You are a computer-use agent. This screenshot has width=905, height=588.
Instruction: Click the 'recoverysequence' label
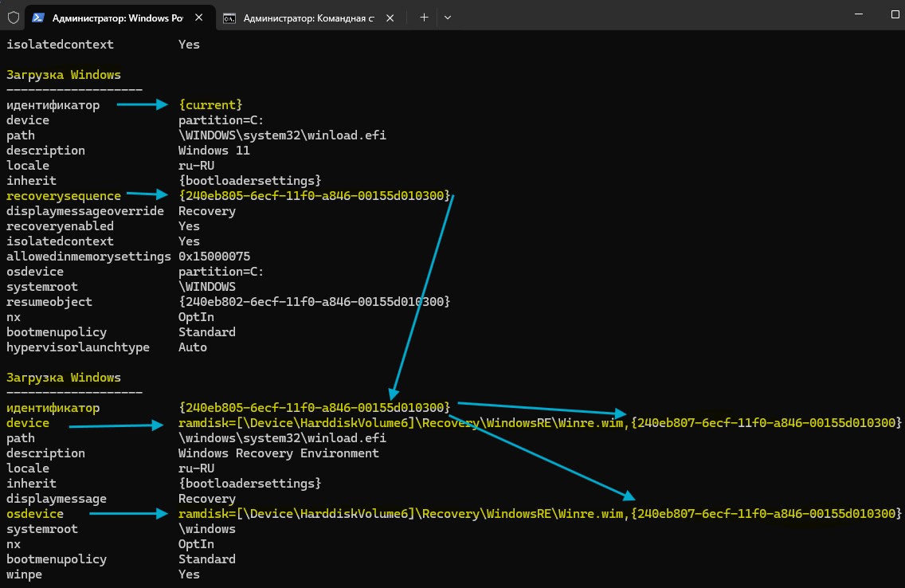pyautogui.click(x=64, y=196)
